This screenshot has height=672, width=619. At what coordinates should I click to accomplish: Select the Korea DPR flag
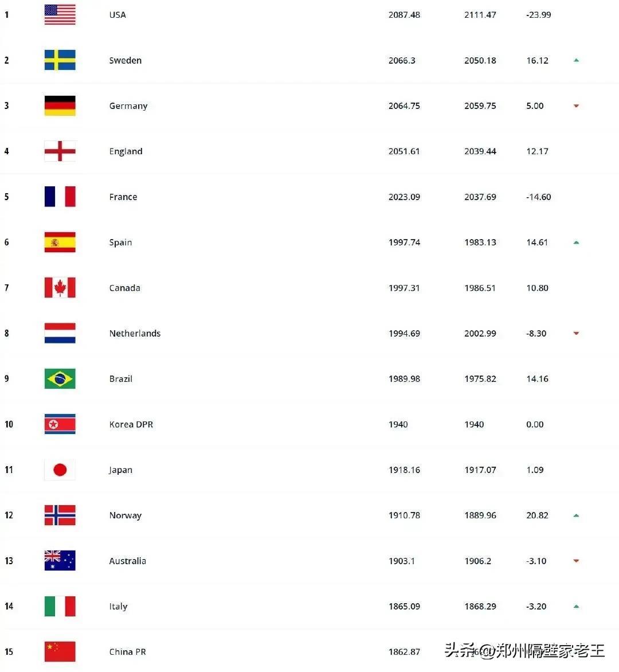(x=60, y=424)
